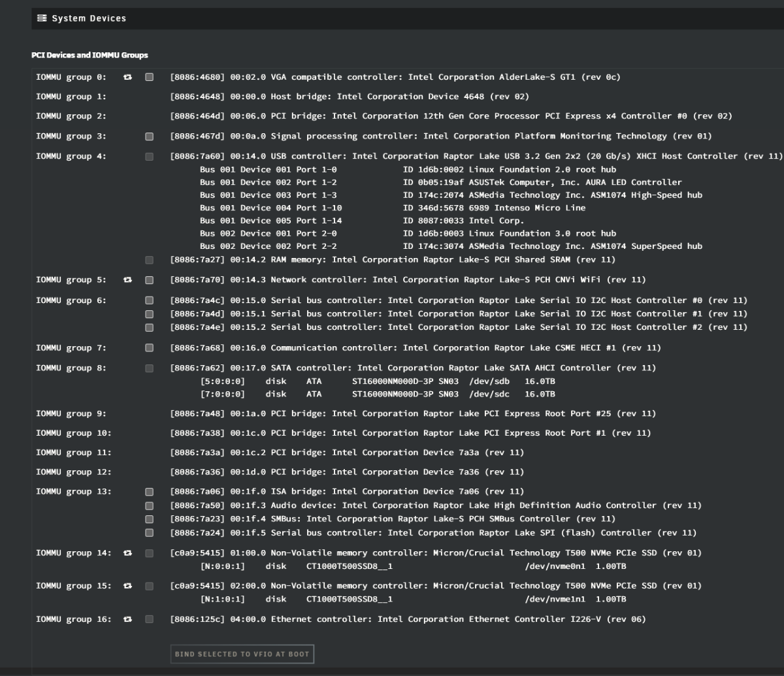Check the Raptor Lake-S PCH CNVi WiFi checkbox

point(149,280)
